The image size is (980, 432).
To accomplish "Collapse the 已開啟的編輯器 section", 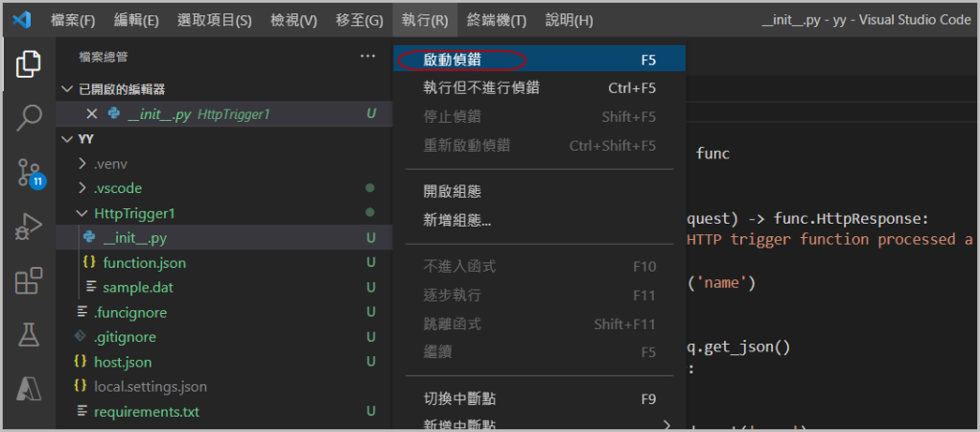I will pos(67,89).
